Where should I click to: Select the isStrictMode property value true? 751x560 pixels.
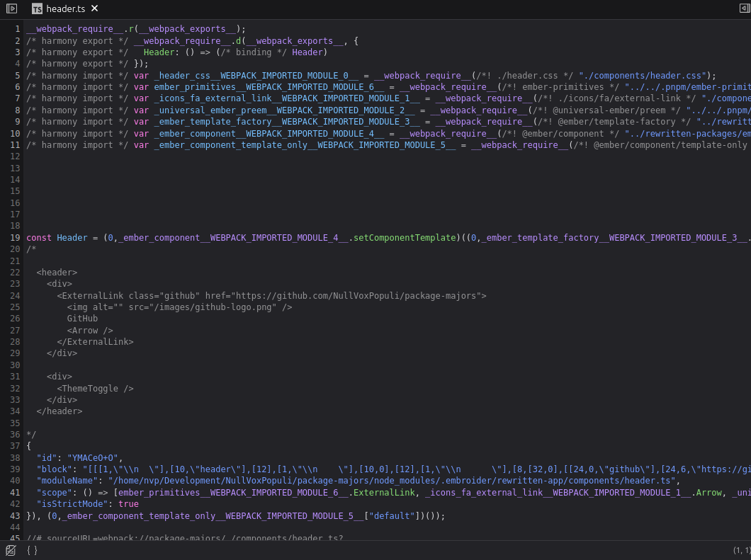[128, 504]
